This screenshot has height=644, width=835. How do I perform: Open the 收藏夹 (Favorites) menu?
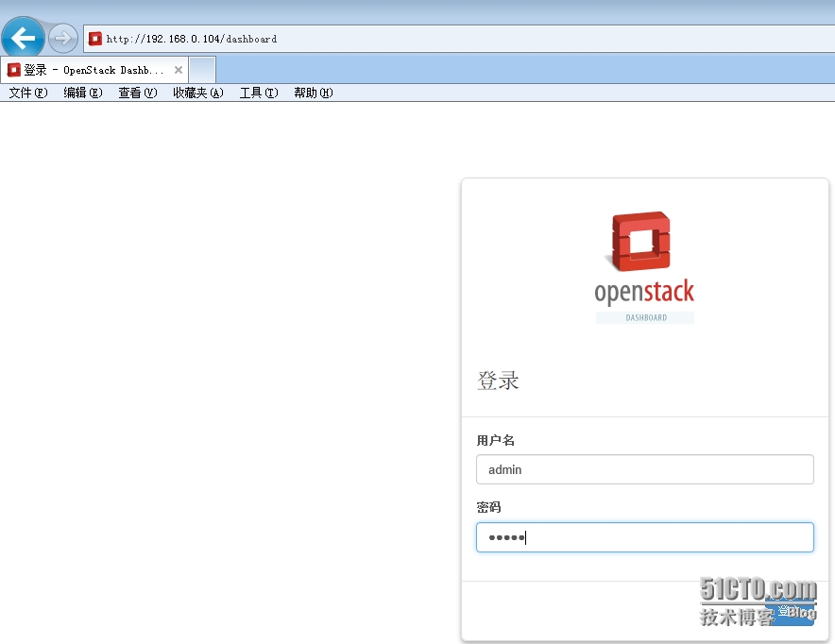point(197,93)
